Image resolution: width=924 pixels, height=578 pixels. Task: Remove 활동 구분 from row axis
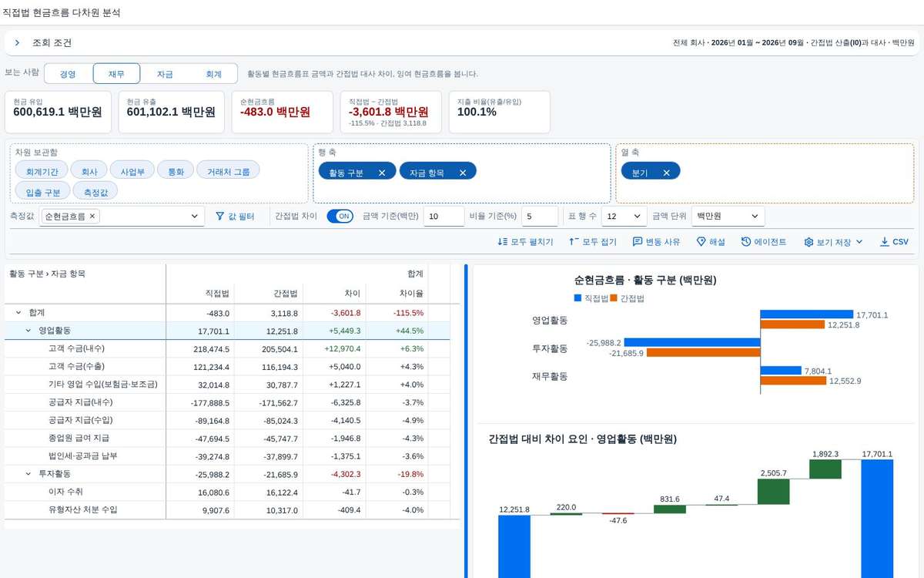[382, 173]
